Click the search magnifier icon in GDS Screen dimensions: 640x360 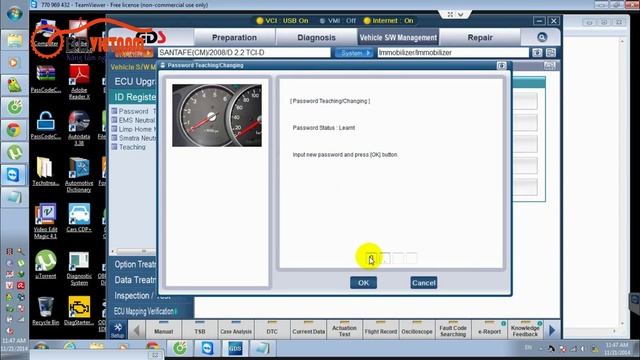click(542, 38)
